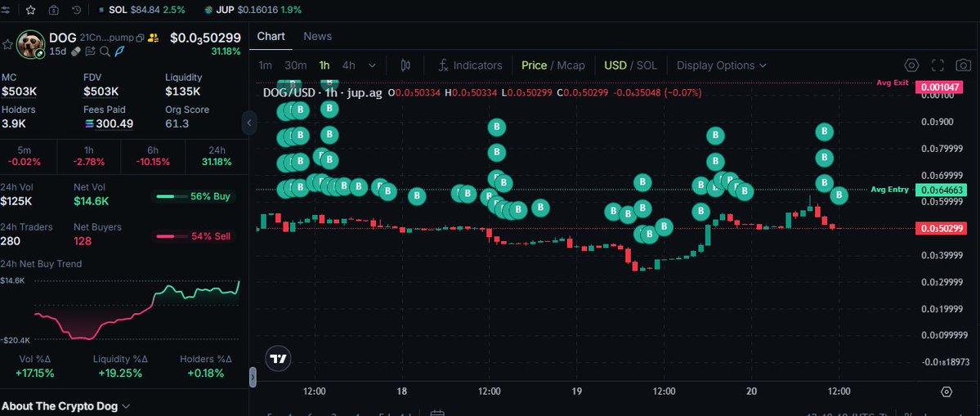Screen dimensions: 980x416
Task: Click the Holders 3.9K value
Action: click(x=13, y=123)
